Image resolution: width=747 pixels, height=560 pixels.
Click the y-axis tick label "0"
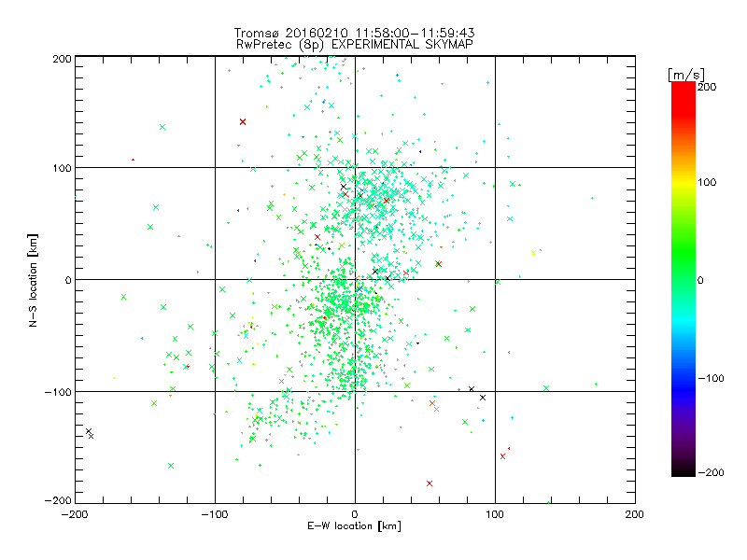[68, 280]
